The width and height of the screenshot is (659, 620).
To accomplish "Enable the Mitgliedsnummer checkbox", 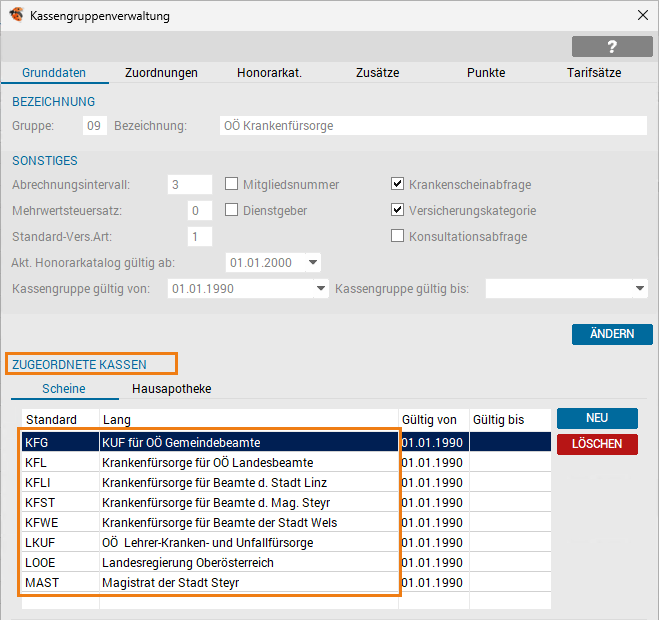I will 232,184.
